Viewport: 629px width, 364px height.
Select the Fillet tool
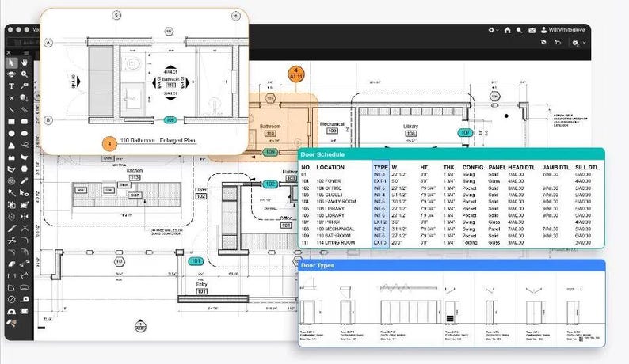click(x=25, y=240)
